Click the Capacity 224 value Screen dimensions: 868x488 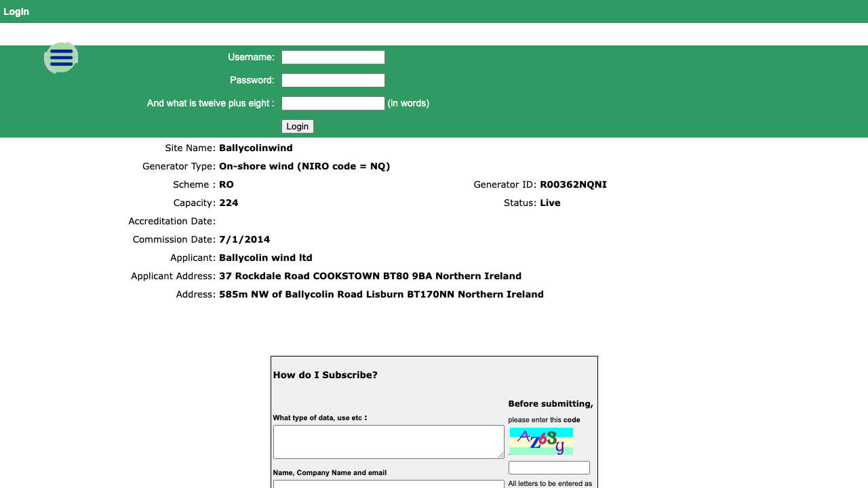click(x=229, y=203)
